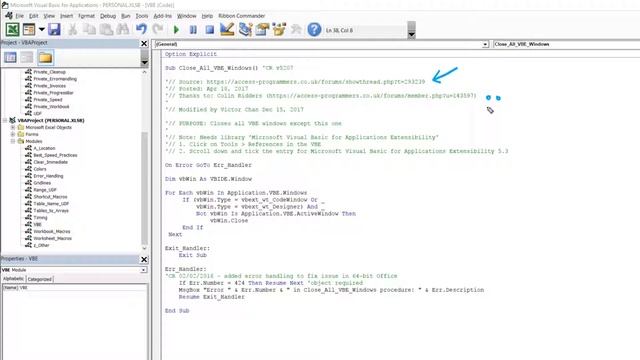Collapse the Modules folder node

(13, 141)
